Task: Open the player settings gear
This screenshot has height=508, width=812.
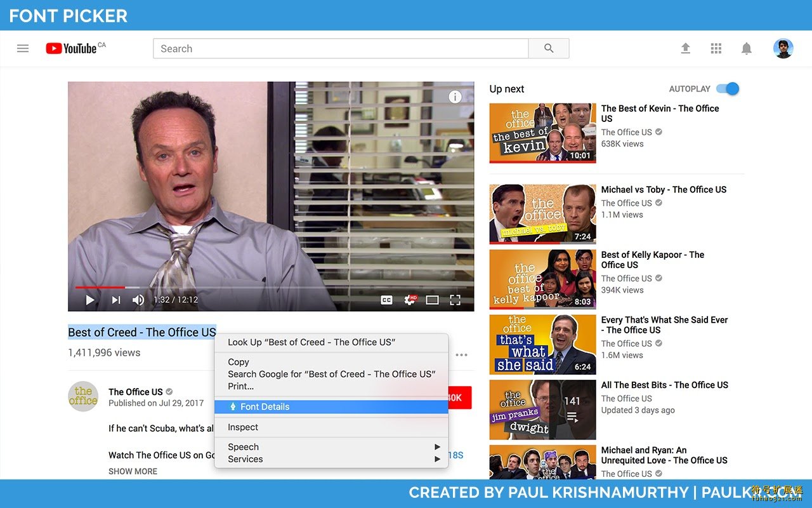Action: coord(410,300)
